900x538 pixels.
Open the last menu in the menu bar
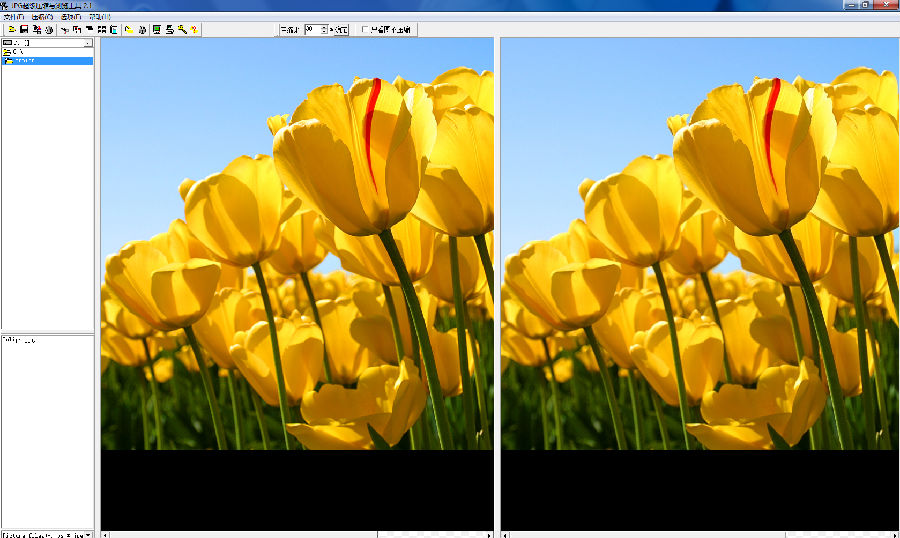coord(100,17)
